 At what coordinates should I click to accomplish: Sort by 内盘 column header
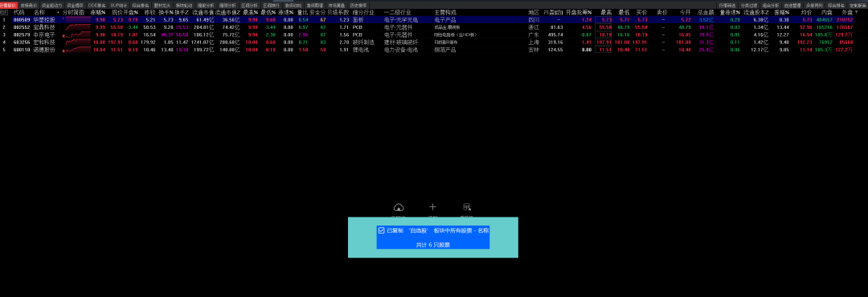click(826, 11)
